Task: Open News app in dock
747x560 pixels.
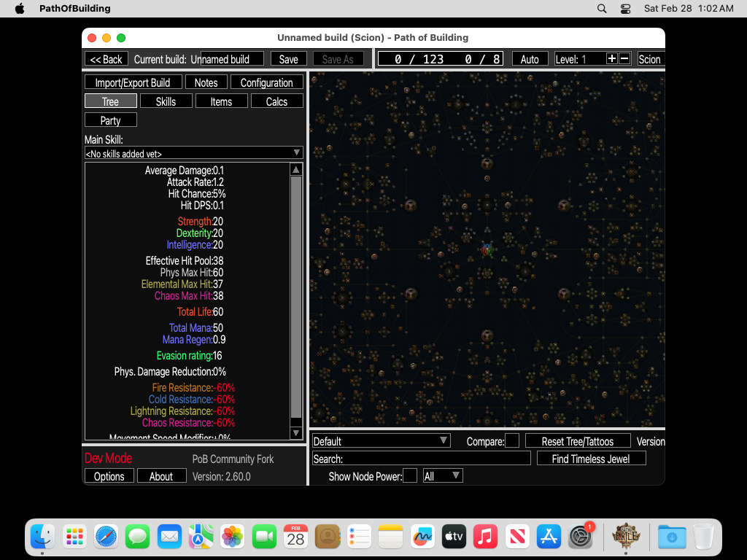Action: (x=517, y=537)
